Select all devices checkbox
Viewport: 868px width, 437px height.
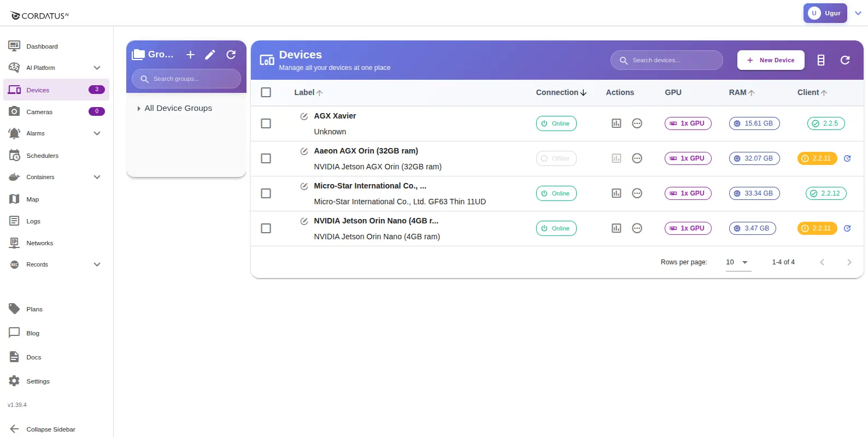(x=266, y=92)
